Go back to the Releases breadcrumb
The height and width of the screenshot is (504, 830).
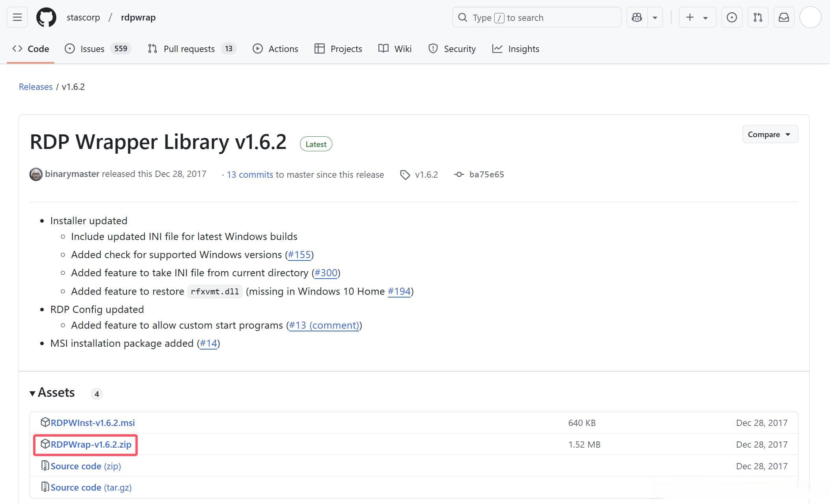click(x=35, y=87)
